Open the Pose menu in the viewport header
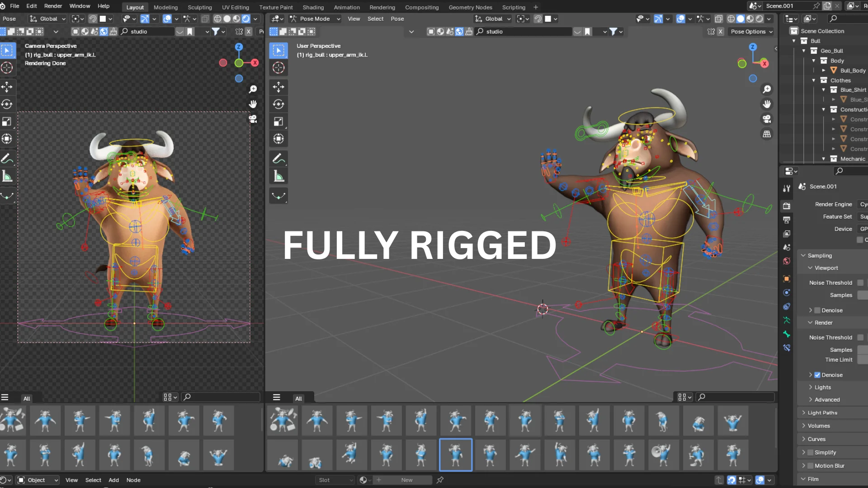Viewport: 868px width, 488px height. [397, 19]
